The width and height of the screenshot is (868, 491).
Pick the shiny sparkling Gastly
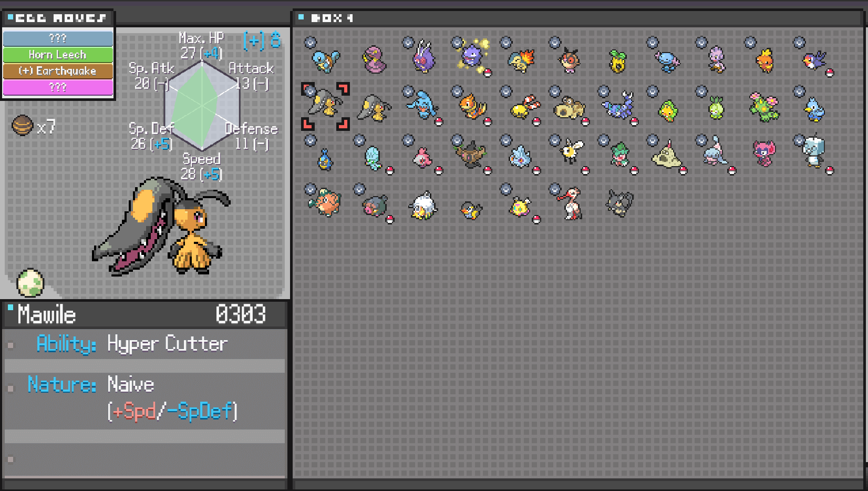click(472, 56)
